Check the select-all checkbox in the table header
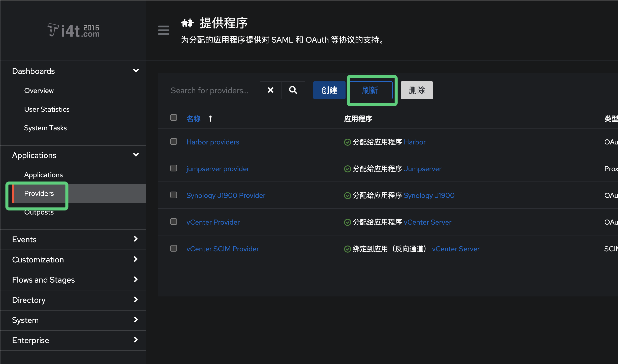Image resolution: width=618 pixels, height=364 pixels. pos(173,117)
